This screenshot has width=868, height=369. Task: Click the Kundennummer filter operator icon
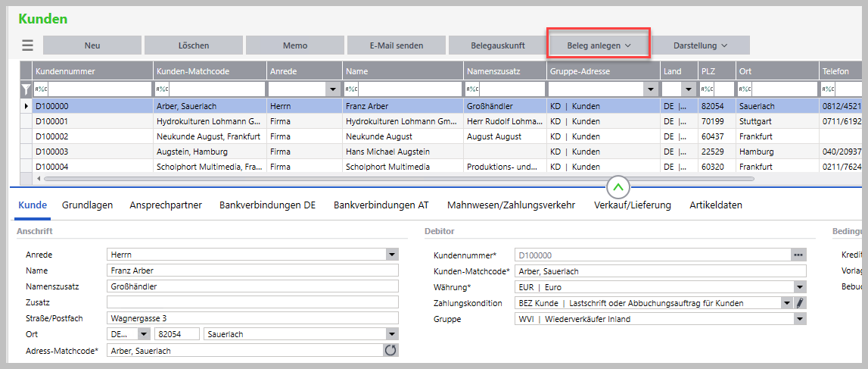coord(41,89)
